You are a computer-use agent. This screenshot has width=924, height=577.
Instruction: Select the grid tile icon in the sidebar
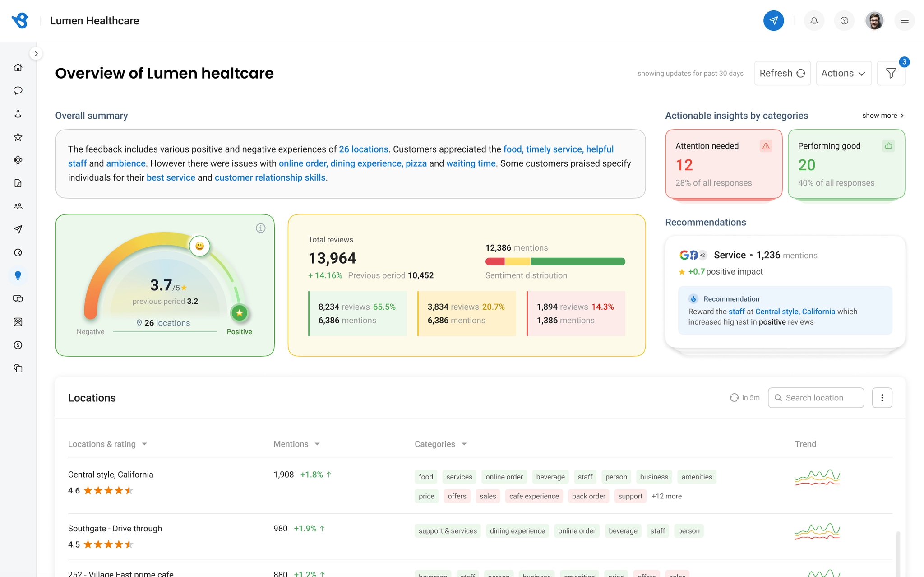18,322
